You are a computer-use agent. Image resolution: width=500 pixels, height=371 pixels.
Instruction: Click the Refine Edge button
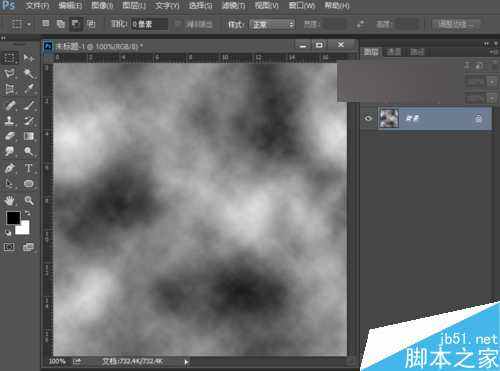tap(456, 24)
